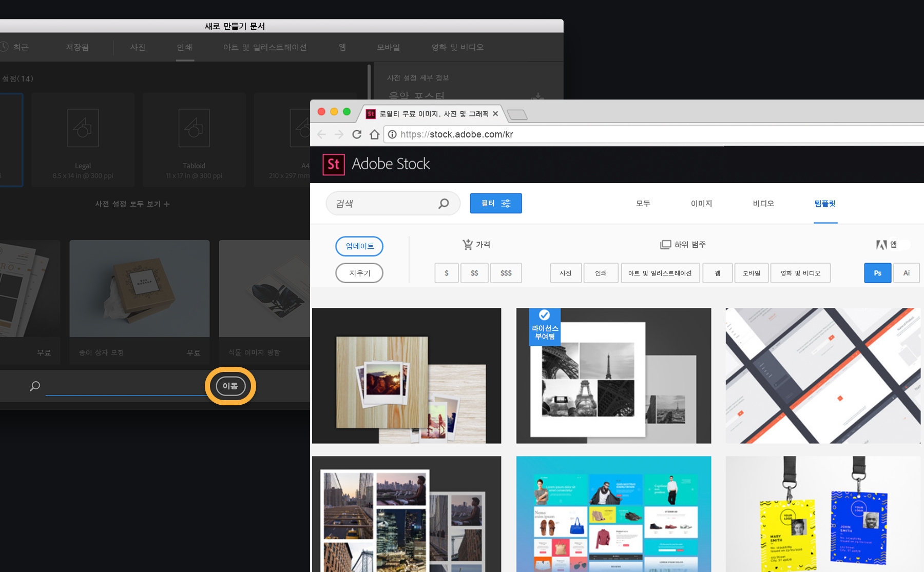
Task: Click 지우기 to clear filters
Action: coord(359,272)
